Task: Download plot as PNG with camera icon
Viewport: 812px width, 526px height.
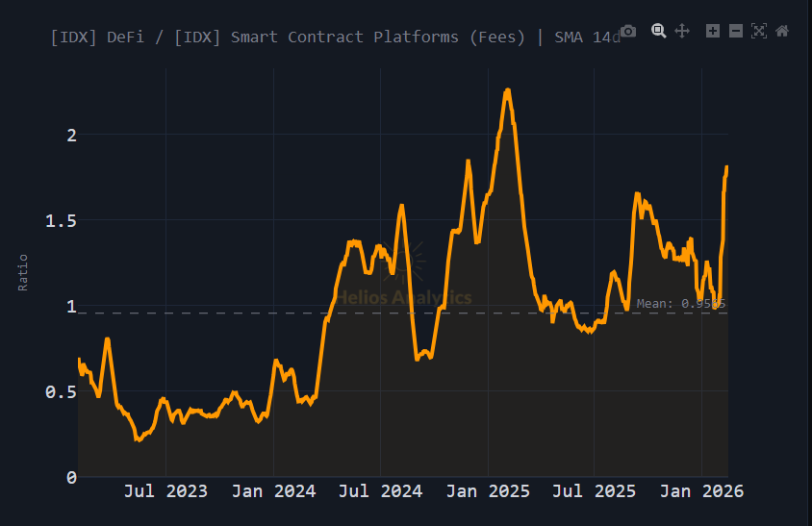Action: [628, 31]
